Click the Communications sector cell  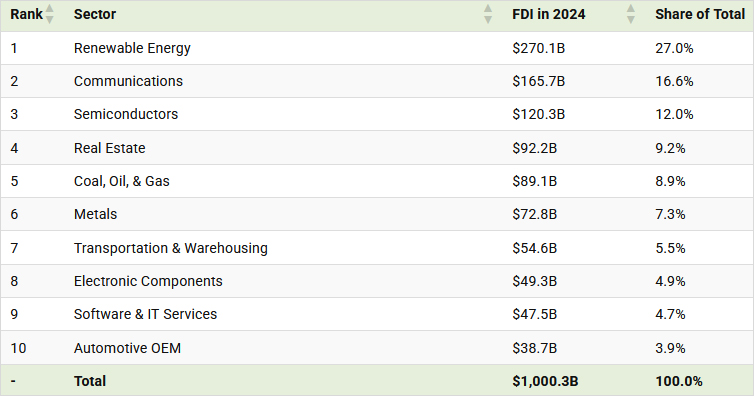(128, 81)
